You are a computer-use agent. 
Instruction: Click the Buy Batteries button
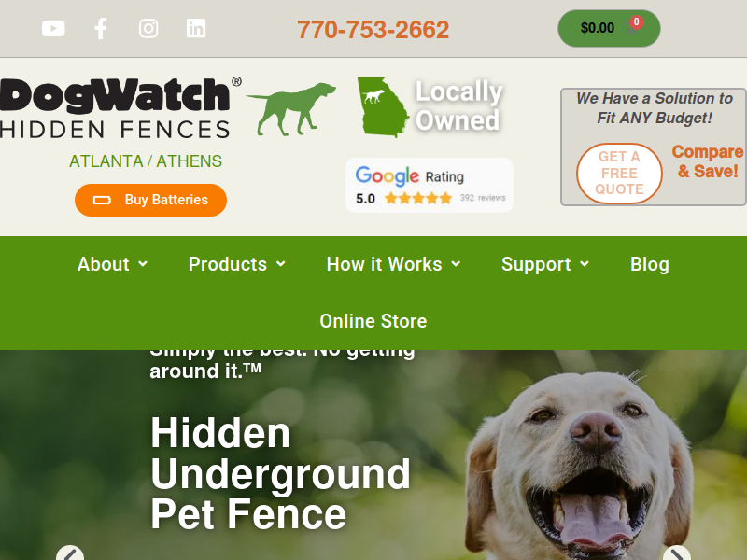pos(150,200)
